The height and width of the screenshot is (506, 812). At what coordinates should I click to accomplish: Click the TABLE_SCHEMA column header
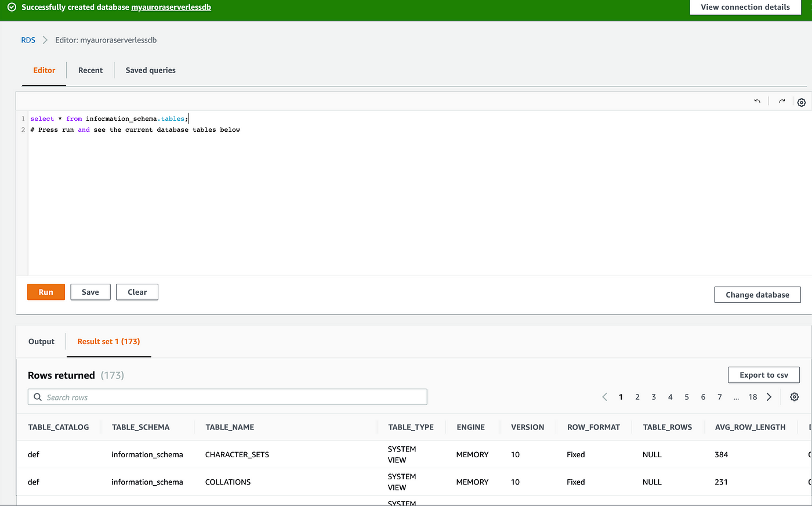coord(141,427)
